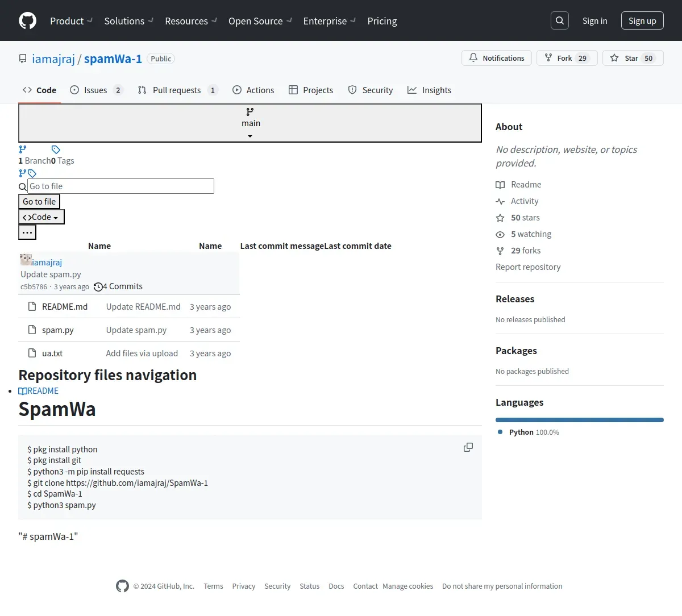
Task: Switch to the Projects tab
Action: (x=311, y=90)
